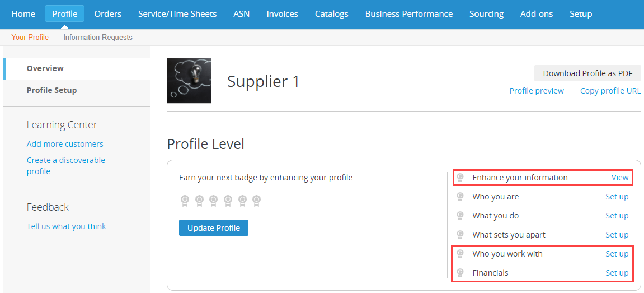Download Profile as PDF
Viewport: 644px width, 293px height.
click(587, 73)
